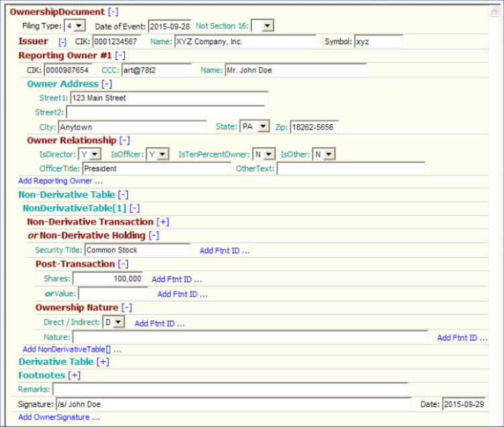Collapse the Non-Derivative Table section

(123, 195)
